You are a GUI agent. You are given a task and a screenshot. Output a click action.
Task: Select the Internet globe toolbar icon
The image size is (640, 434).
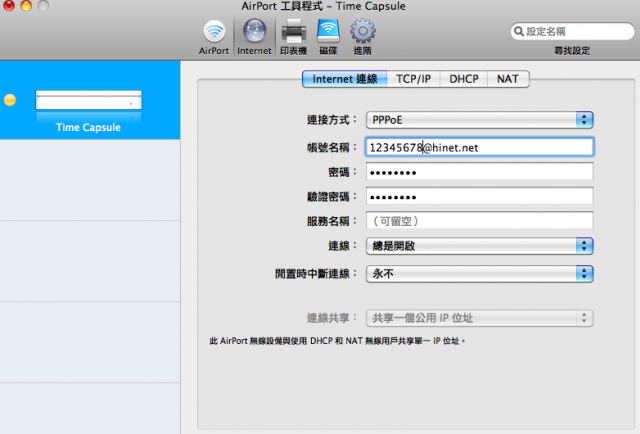point(254,31)
